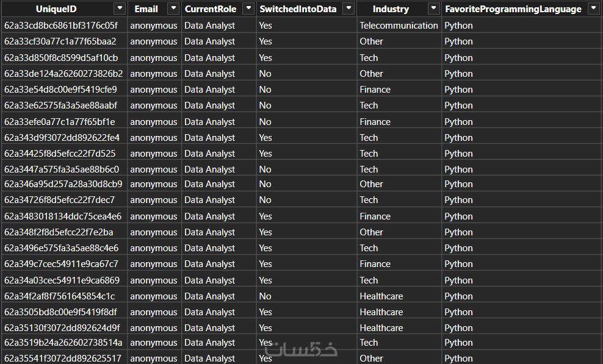
Task: Select the cell containing Telecommunication
Action: 399,26
